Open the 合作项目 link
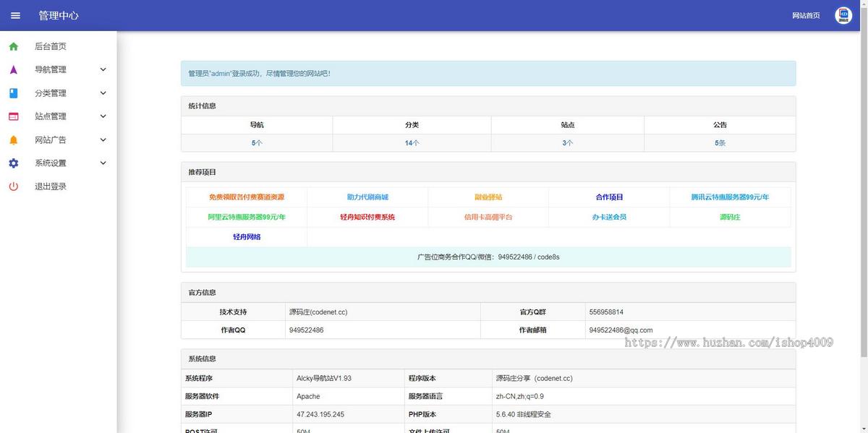Image resolution: width=868 pixels, height=433 pixels. 609,197
